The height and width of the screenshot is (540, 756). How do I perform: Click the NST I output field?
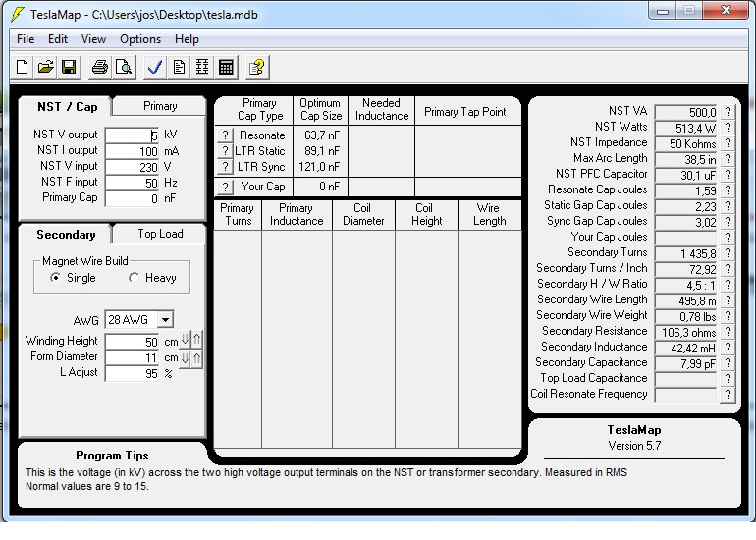click(133, 151)
